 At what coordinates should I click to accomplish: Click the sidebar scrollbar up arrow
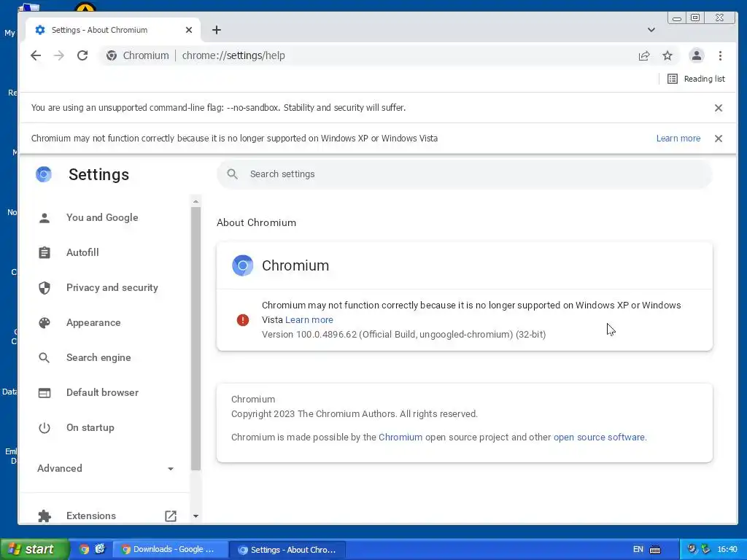tap(196, 202)
